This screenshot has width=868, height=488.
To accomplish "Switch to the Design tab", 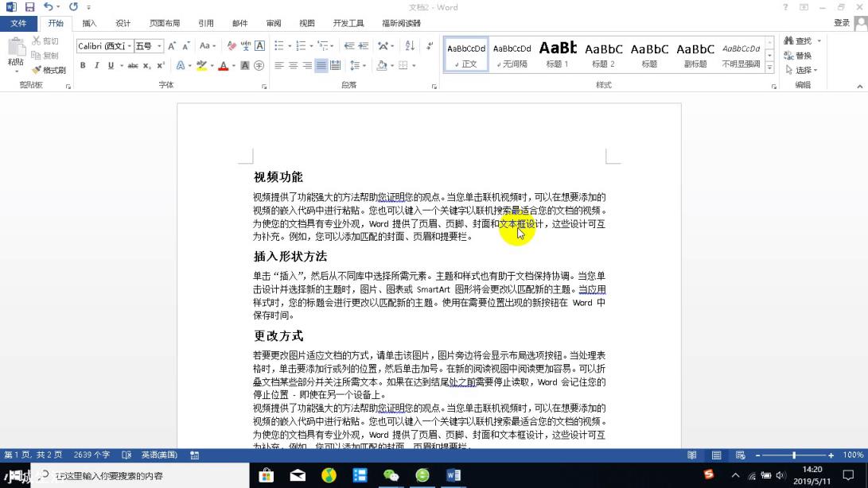I will click(x=123, y=23).
